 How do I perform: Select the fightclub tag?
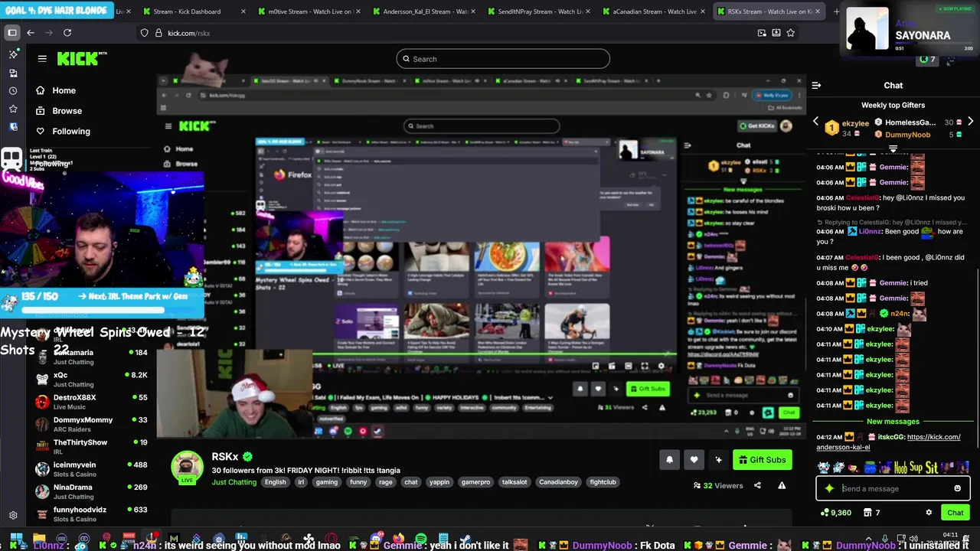click(x=603, y=482)
